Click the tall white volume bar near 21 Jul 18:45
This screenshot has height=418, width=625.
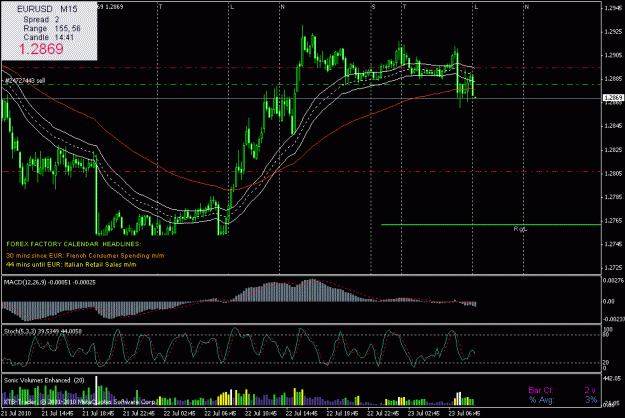(96, 390)
